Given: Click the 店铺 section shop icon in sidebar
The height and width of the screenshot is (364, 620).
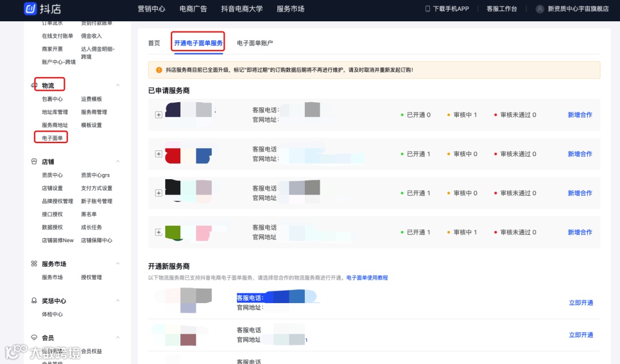Looking at the screenshot, I should click(x=34, y=161).
